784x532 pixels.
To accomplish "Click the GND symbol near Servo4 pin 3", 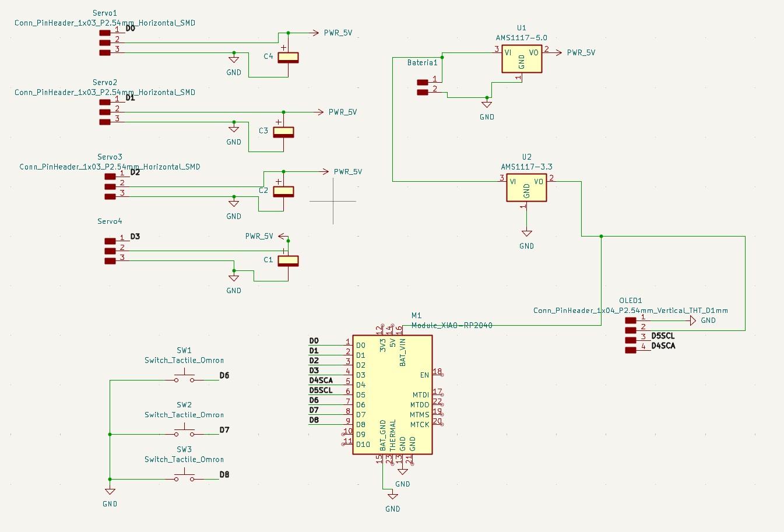I will coord(234,278).
